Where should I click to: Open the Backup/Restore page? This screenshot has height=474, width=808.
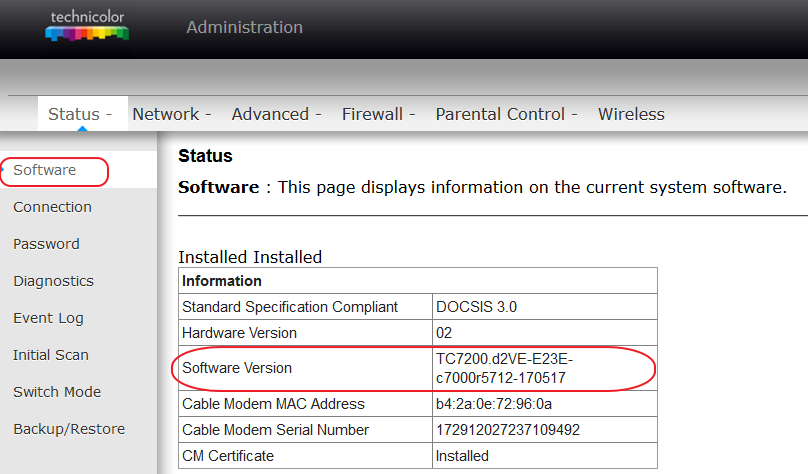[x=69, y=429]
